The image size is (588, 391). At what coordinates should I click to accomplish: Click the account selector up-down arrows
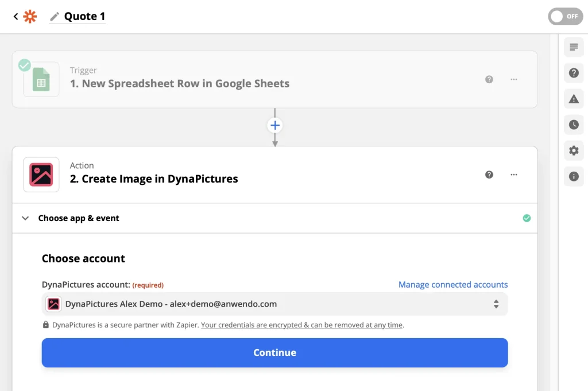point(496,304)
